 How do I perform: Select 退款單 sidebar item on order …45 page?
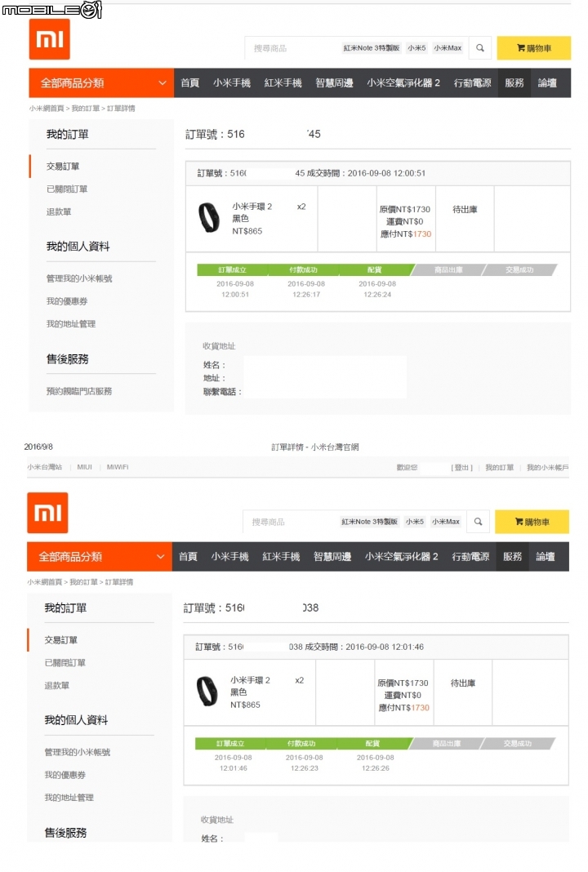pos(59,212)
